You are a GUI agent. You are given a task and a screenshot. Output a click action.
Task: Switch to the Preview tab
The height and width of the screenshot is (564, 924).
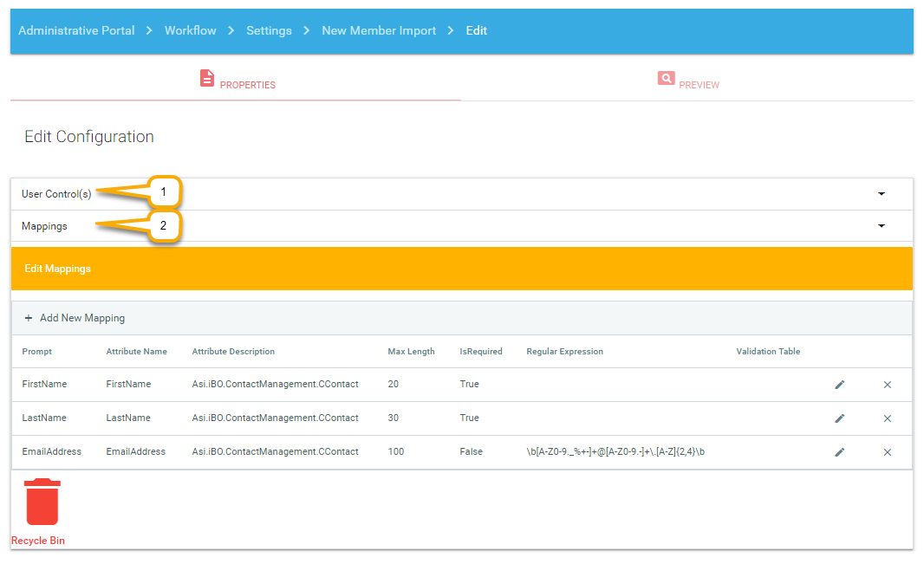(698, 85)
